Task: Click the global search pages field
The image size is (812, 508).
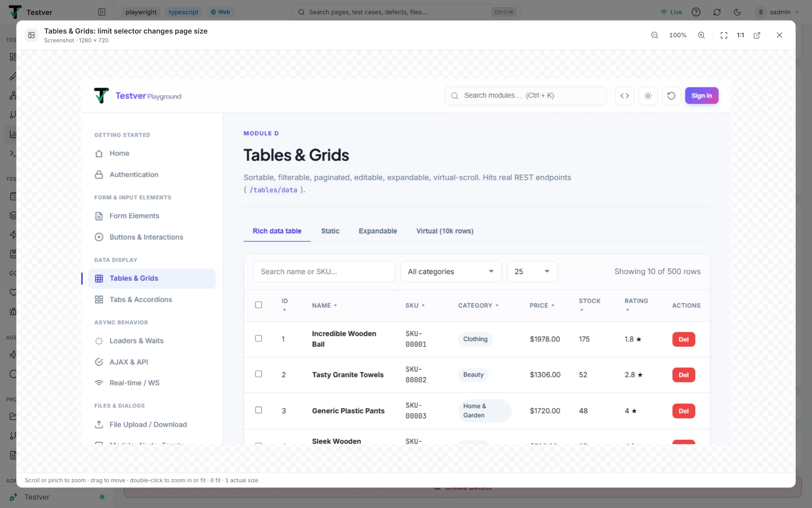Action: [x=406, y=12]
